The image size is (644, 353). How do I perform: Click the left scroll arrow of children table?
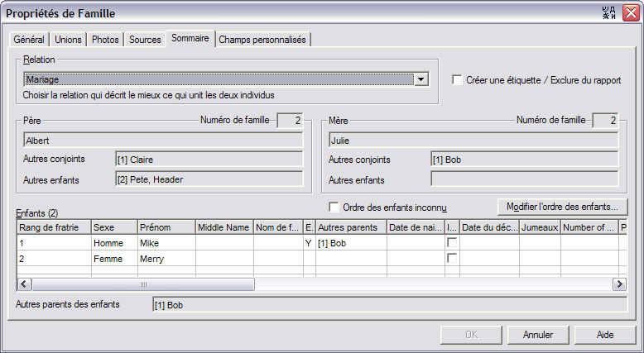[x=24, y=284]
